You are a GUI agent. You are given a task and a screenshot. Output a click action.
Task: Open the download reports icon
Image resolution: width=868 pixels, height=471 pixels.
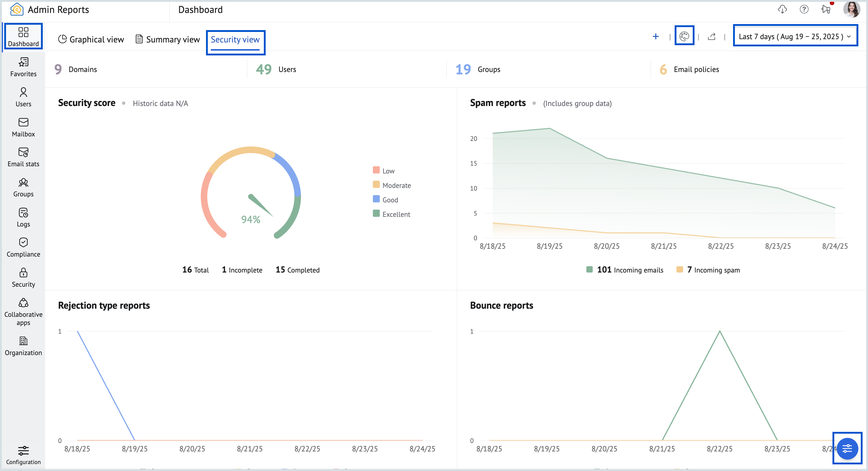[x=782, y=9]
